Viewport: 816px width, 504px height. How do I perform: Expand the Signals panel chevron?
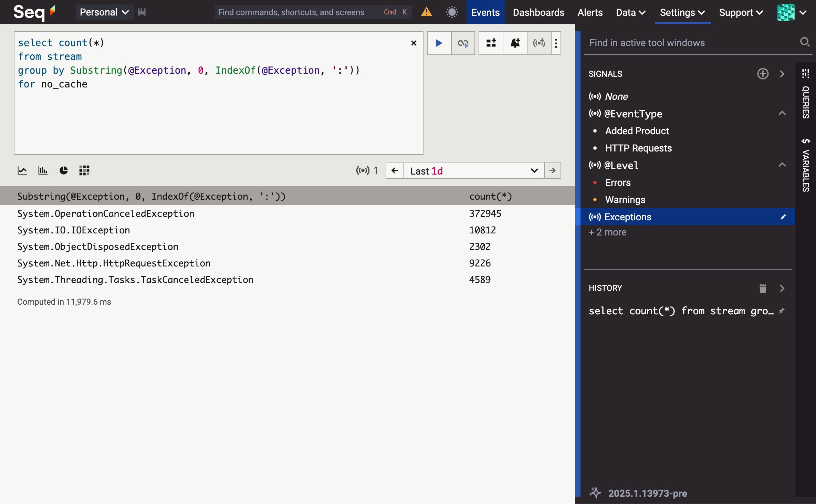click(782, 74)
